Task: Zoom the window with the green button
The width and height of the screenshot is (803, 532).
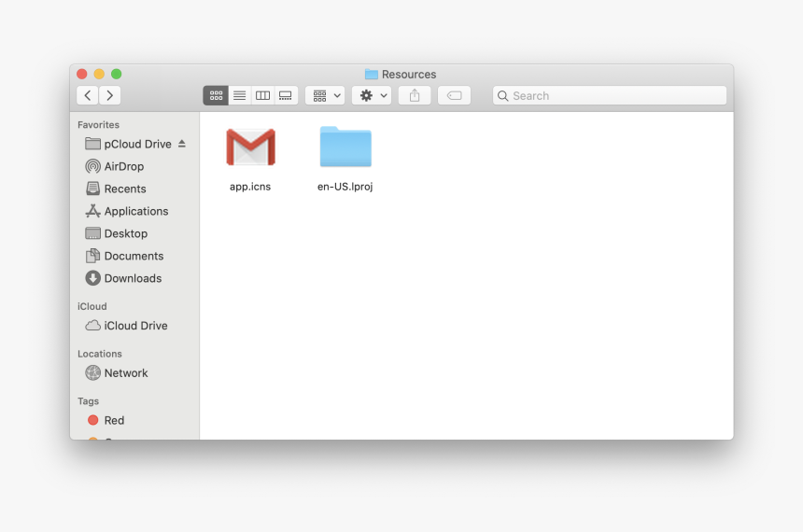Action: point(117,75)
